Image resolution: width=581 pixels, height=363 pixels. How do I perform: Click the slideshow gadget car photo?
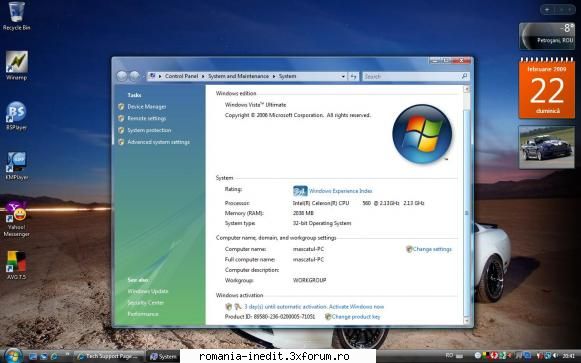pyautogui.click(x=547, y=147)
